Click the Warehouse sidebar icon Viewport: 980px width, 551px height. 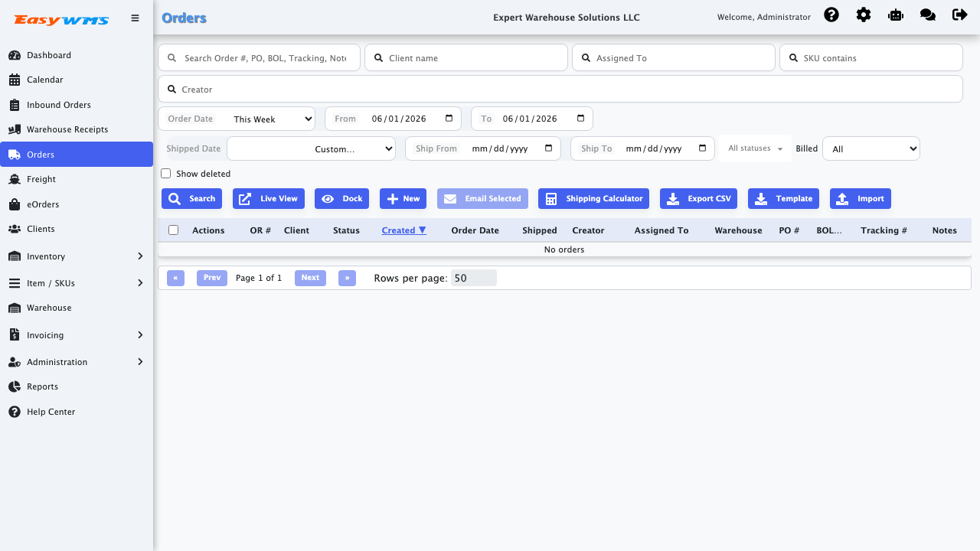[x=15, y=308]
